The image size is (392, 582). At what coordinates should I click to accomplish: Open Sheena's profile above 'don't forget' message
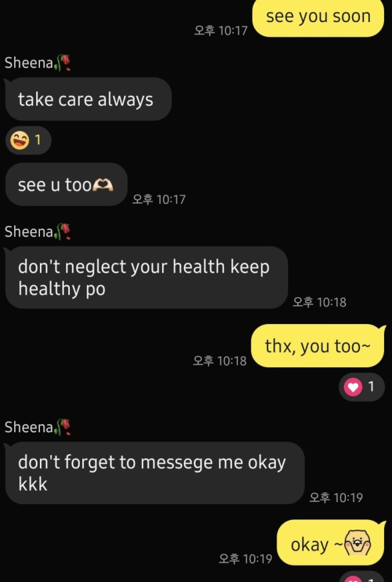[29, 427]
